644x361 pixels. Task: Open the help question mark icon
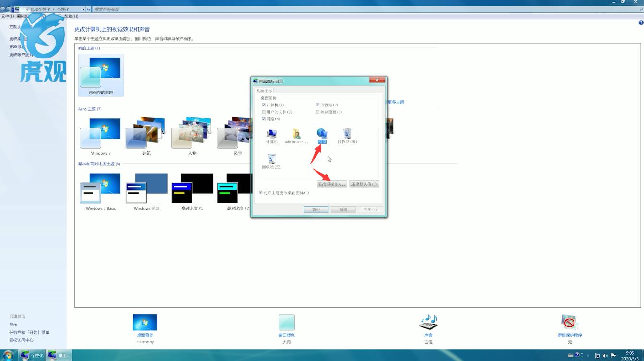pos(641,23)
